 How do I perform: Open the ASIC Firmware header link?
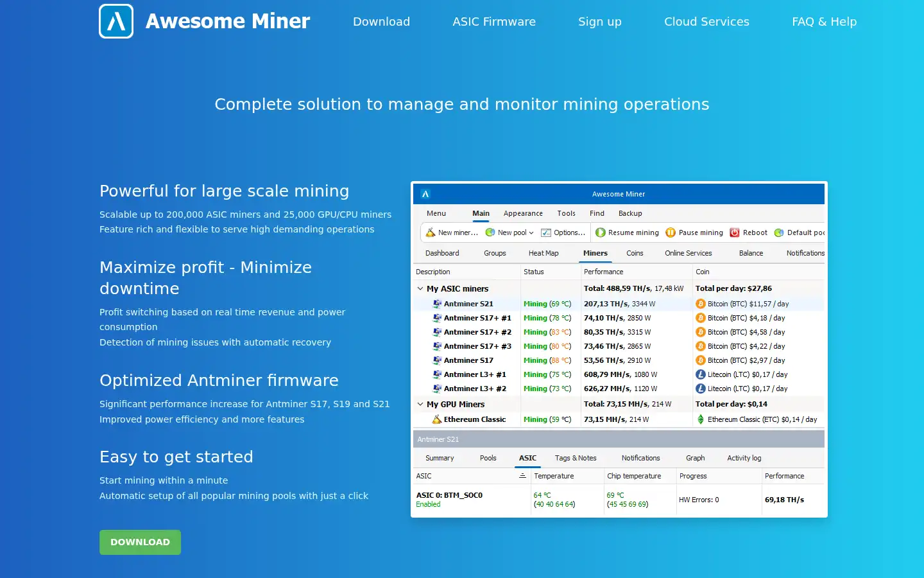tap(494, 21)
